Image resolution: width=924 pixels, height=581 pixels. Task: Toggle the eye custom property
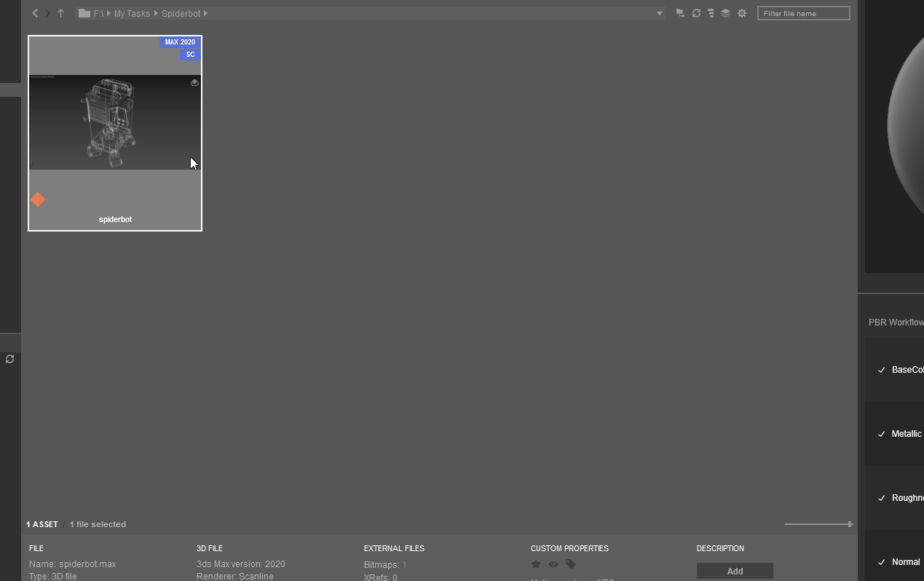pos(553,564)
